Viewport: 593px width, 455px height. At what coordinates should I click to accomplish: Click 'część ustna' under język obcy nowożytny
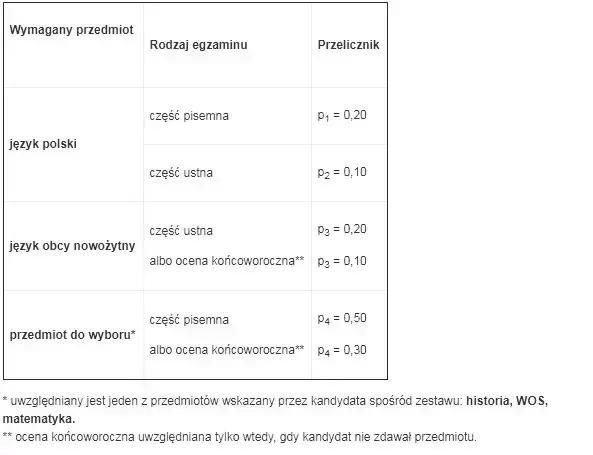click(181, 231)
